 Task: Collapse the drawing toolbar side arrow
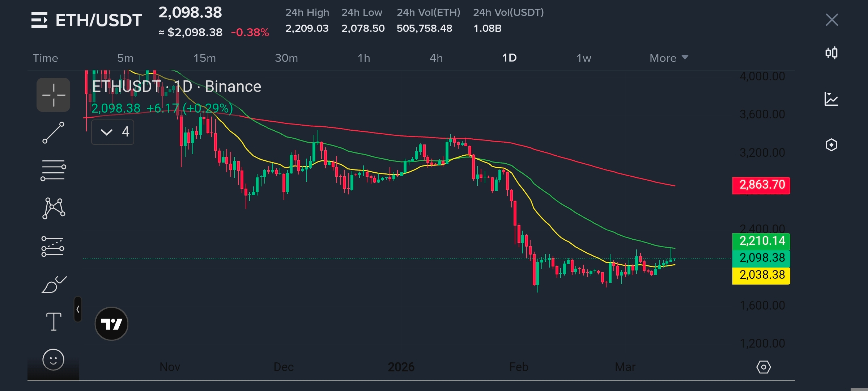(78, 309)
